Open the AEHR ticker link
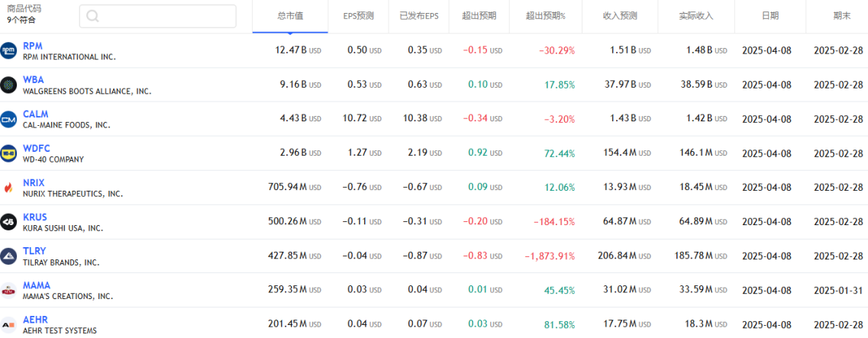Viewport: 868px width, 338px height. pos(35,320)
